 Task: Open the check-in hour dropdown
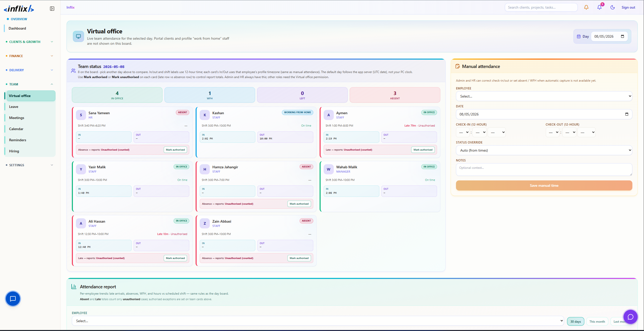click(x=463, y=132)
